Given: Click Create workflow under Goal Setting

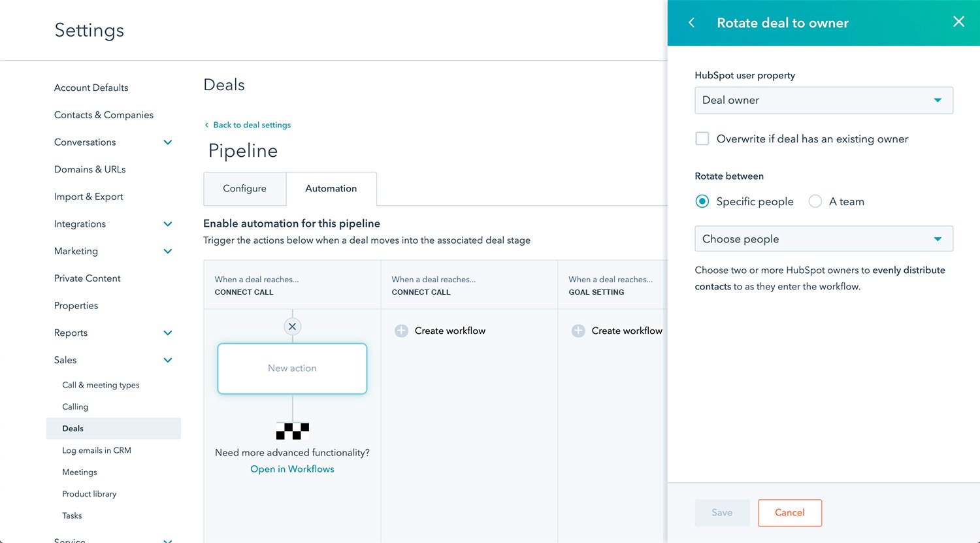Looking at the screenshot, I should 627,331.
